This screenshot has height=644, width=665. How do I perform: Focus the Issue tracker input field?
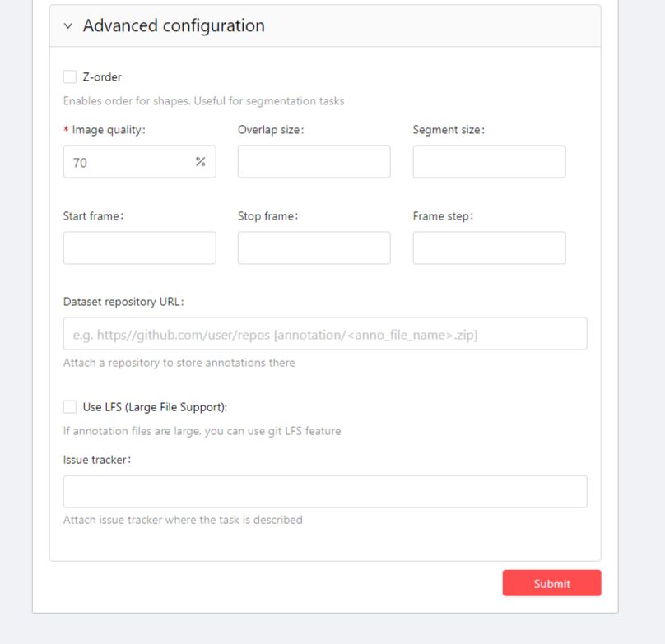click(325, 491)
